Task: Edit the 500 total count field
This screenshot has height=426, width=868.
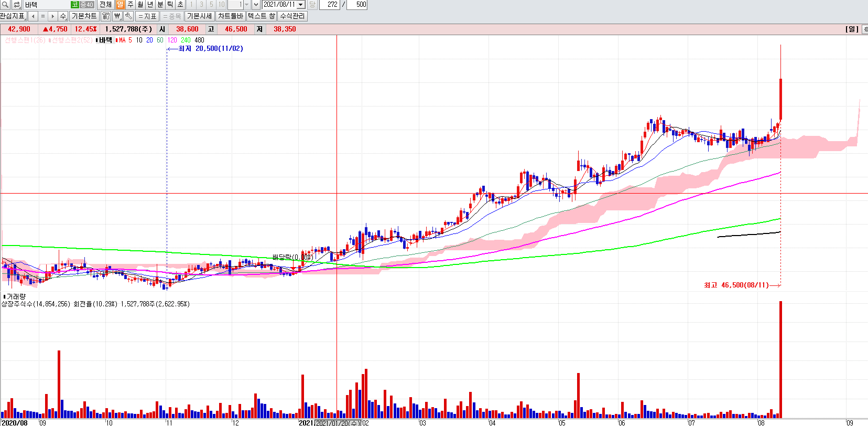Action: pos(357,5)
